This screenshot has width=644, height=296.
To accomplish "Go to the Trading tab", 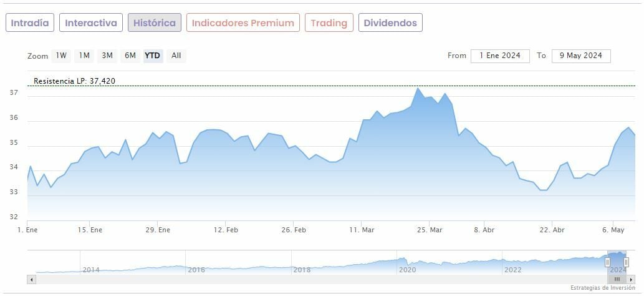I will click(329, 23).
